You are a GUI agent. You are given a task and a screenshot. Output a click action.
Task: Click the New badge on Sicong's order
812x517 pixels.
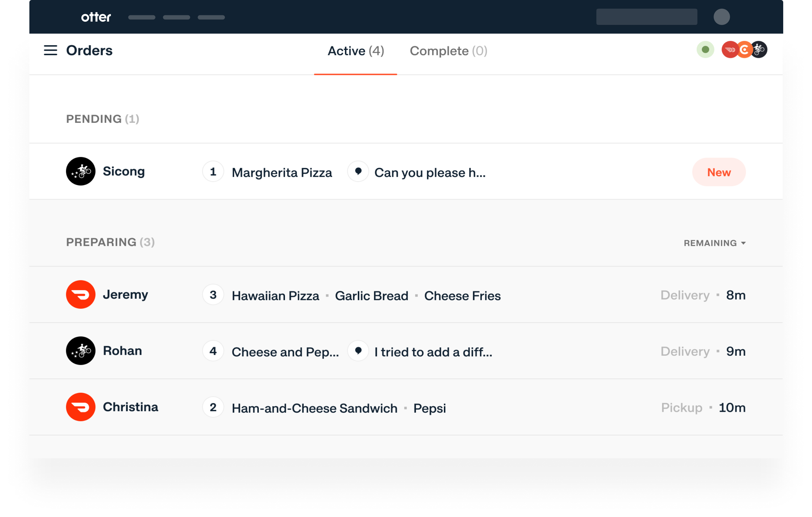719,172
